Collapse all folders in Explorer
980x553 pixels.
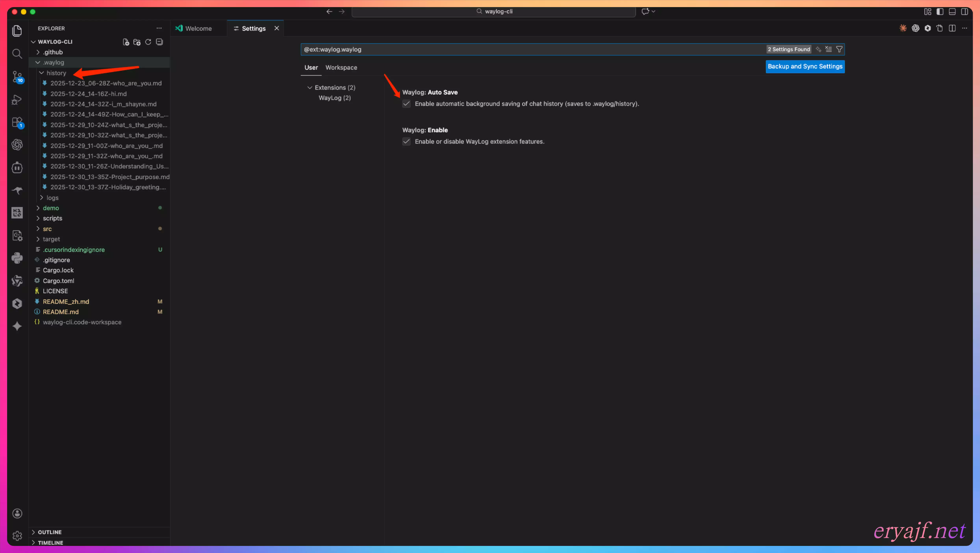[x=159, y=42]
